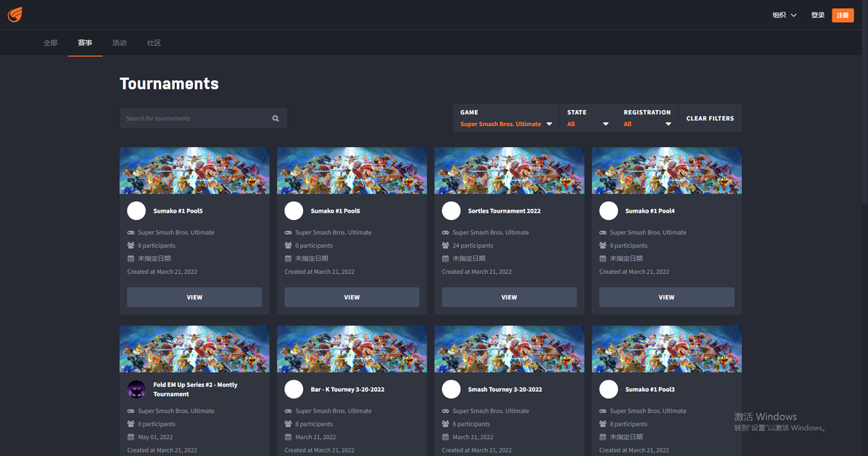Click the calendar icon on Sumako #1 Pool4

point(603,258)
